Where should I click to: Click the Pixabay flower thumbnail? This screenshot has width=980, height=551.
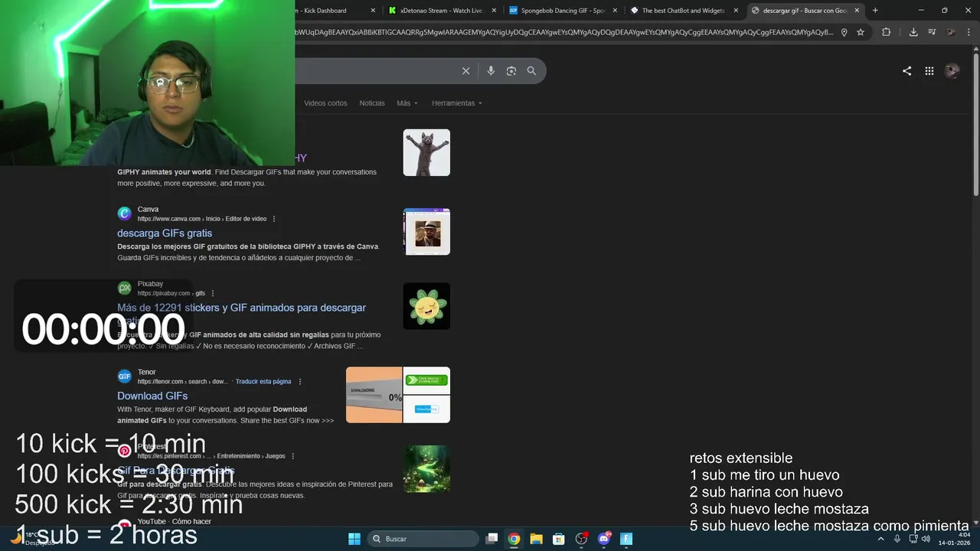pyautogui.click(x=426, y=306)
